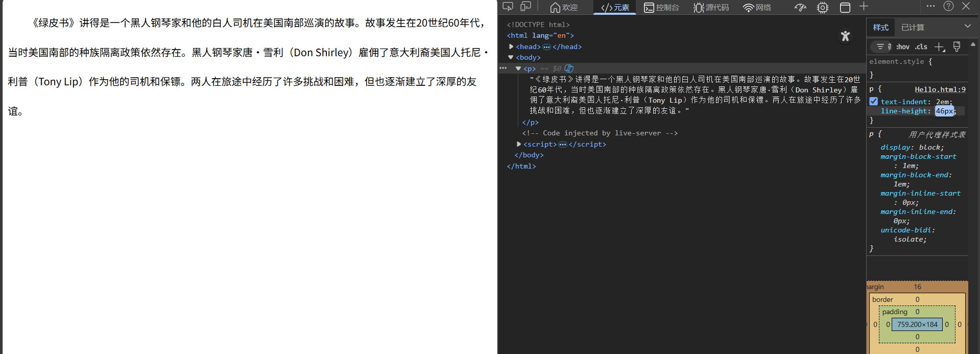Viewport: 980px width, 354px height.
Task: Switch to the 元素 (Elements) tab
Action: click(615, 7)
